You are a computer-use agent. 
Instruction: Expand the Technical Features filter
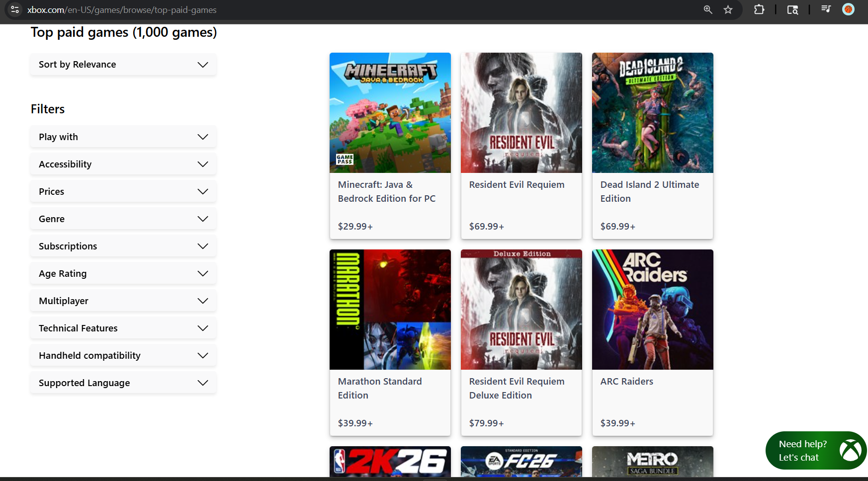(x=123, y=328)
